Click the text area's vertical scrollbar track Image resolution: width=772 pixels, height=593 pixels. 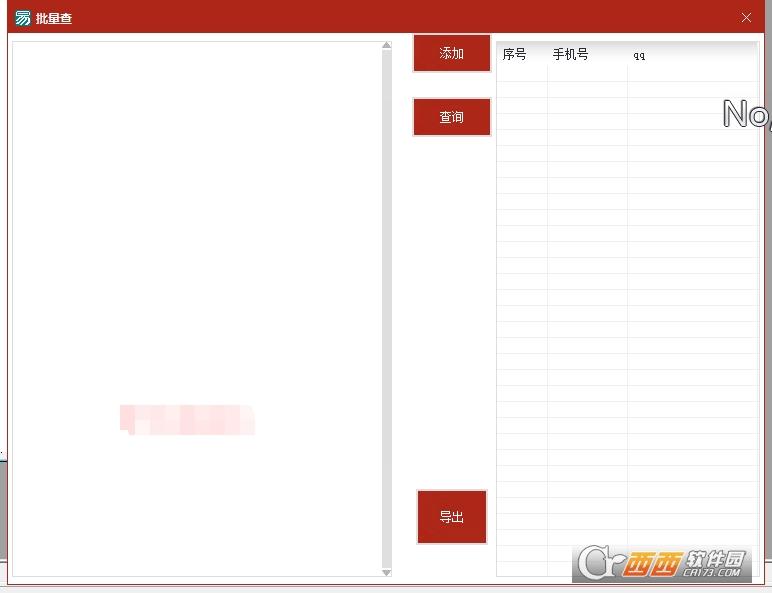[386, 309]
